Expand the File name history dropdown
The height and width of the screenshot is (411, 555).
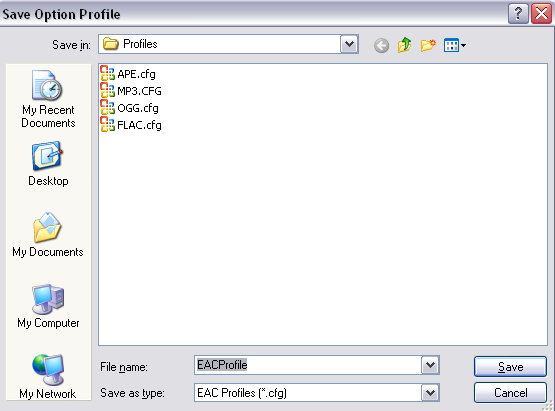tap(430, 365)
